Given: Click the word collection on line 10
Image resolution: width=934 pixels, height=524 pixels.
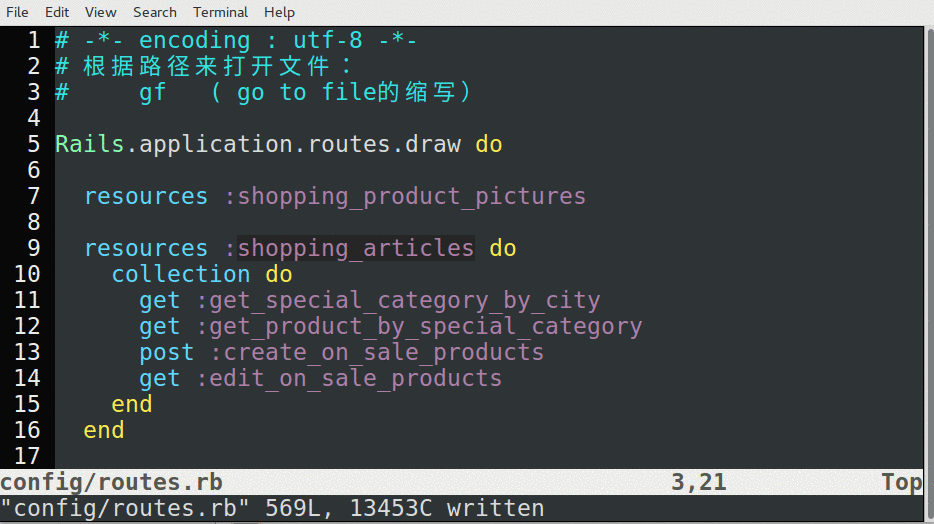Looking at the screenshot, I should (x=181, y=274).
